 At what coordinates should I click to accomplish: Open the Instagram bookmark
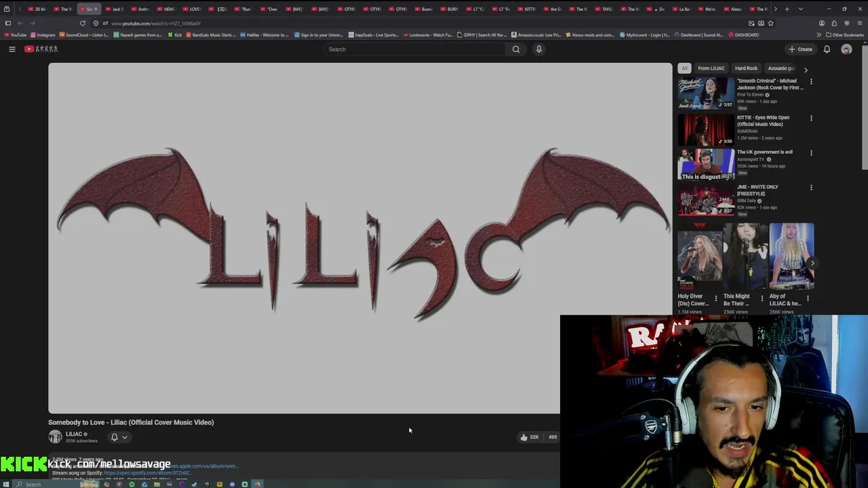[43, 35]
